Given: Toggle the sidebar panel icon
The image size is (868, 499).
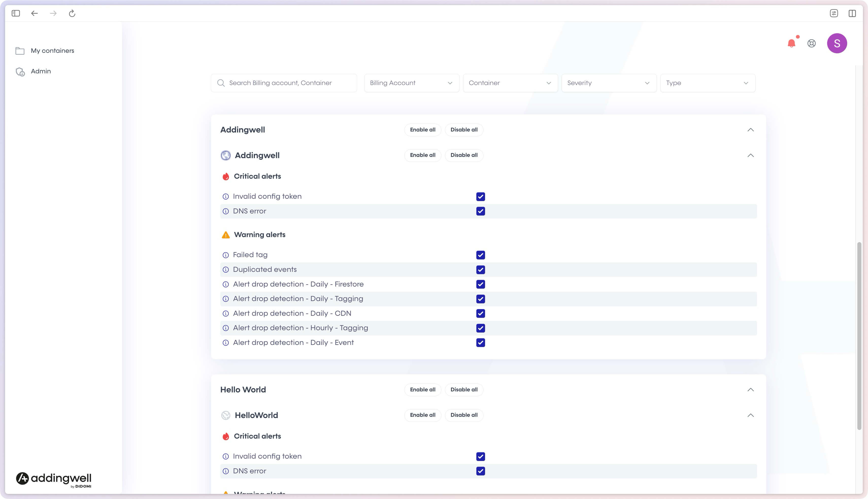Looking at the screenshot, I should point(16,13).
